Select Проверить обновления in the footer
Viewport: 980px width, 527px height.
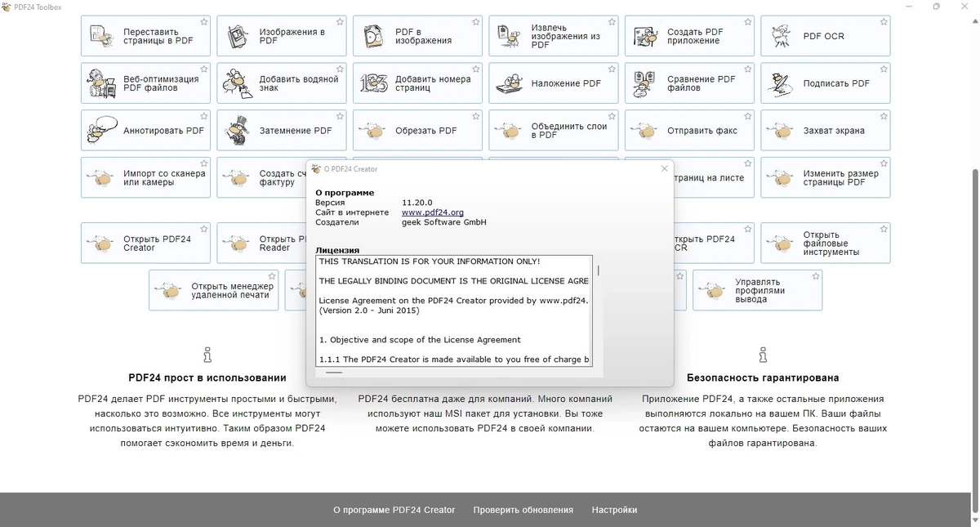tap(523, 510)
